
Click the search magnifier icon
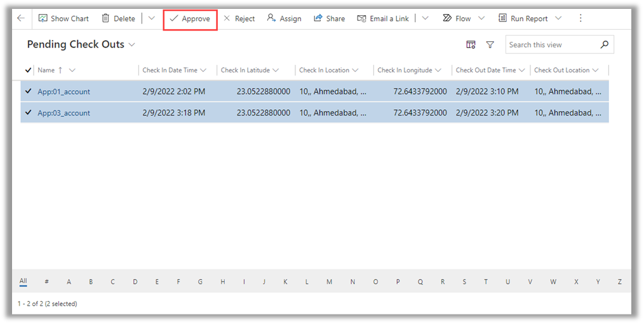[x=604, y=44]
